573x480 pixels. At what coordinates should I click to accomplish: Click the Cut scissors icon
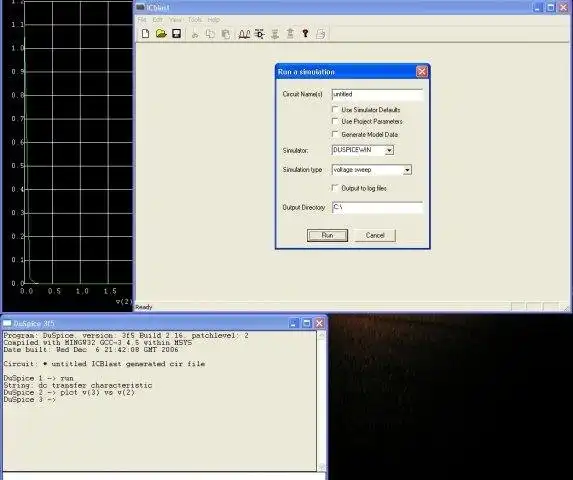195,34
